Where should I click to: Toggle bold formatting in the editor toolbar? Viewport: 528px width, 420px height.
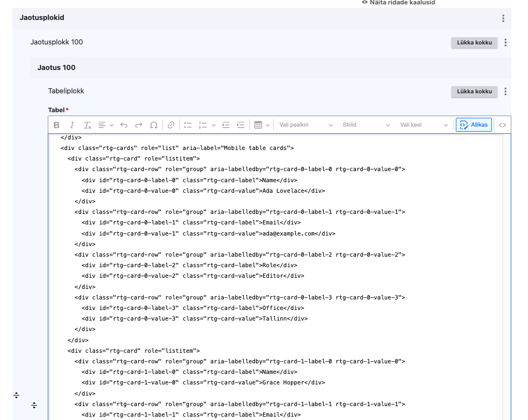tap(57, 125)
